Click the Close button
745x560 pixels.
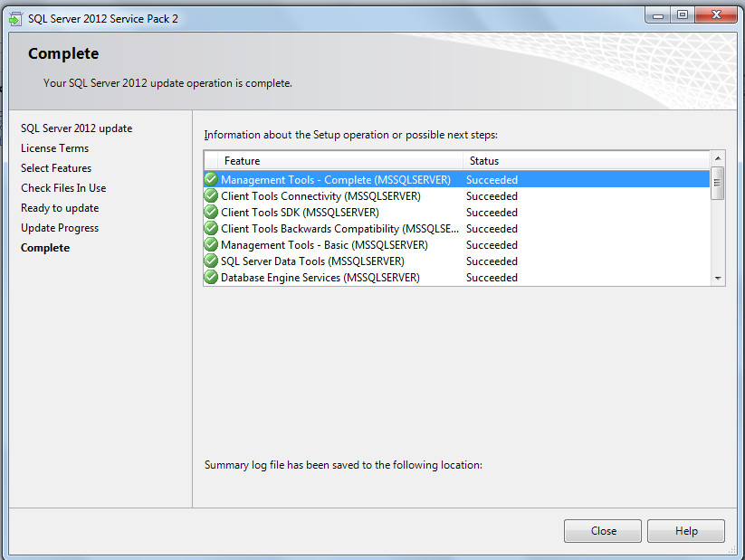(603, 530)
